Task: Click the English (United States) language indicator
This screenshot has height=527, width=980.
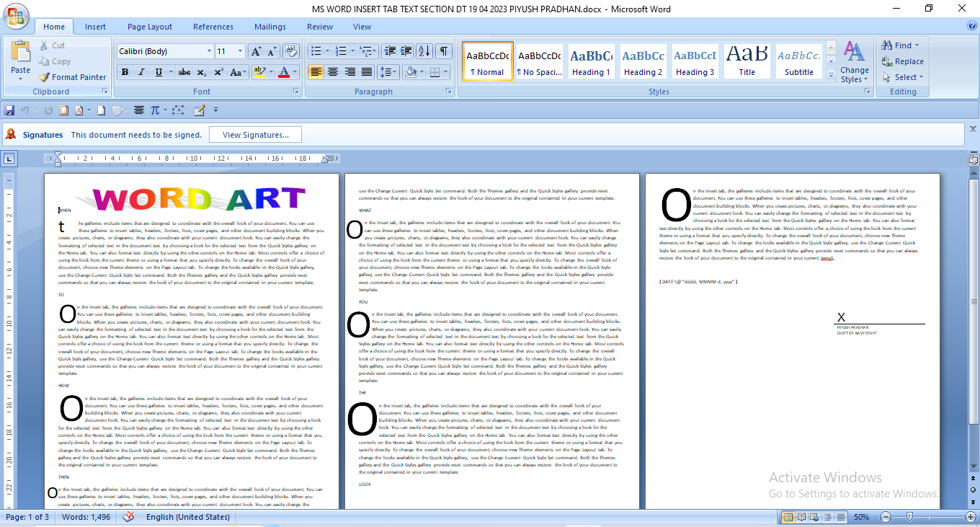Action: pos(188,517)
